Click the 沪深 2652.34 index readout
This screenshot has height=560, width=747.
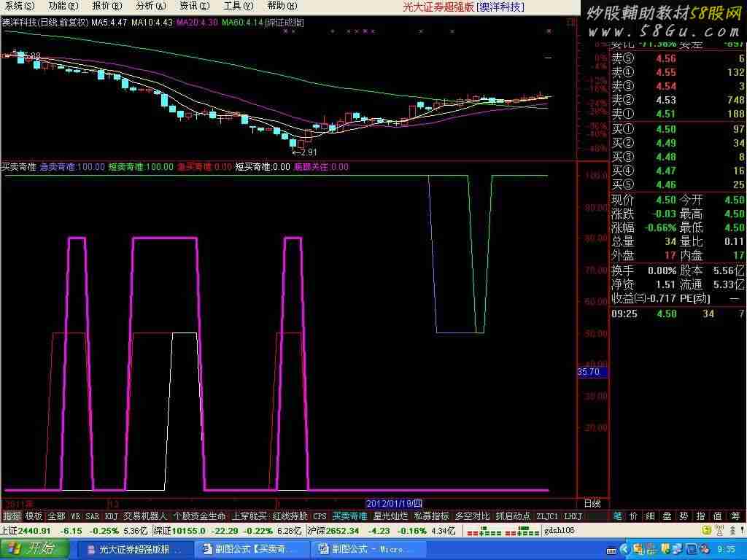(x=381, y=531)
